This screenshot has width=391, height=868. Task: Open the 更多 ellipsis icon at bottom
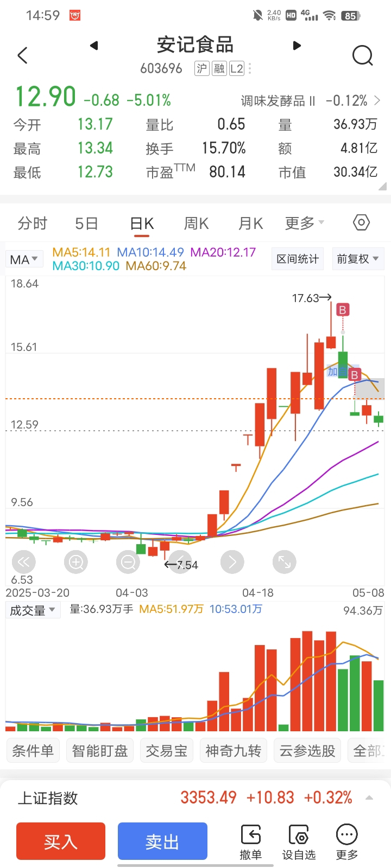coord(346,835)
